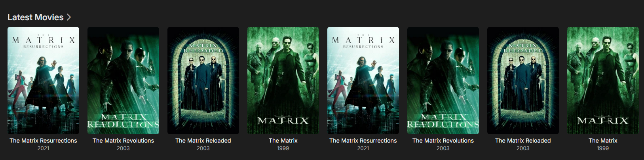Open the Latest Movies section heading

click(36, 17)
